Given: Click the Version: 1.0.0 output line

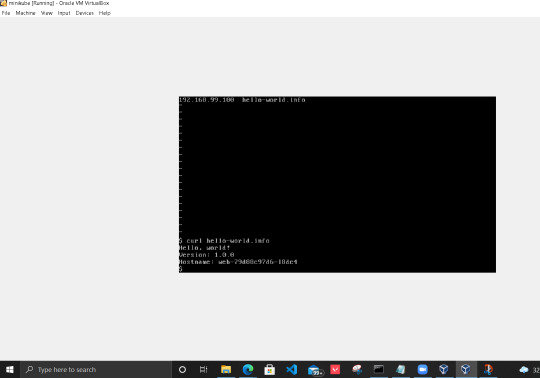Looking at the screenshot, I should click(x=207, y=255).
